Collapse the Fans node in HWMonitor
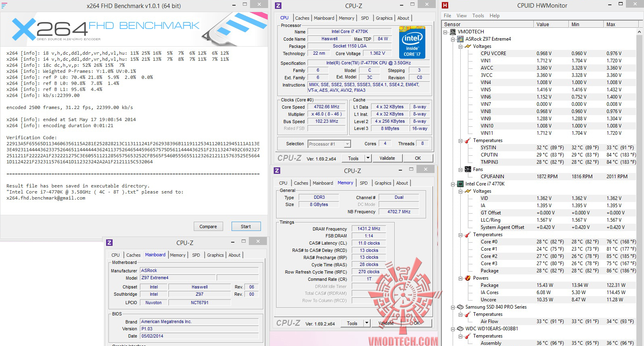Viewport: 644px width, 346px height. pos(460,169)
